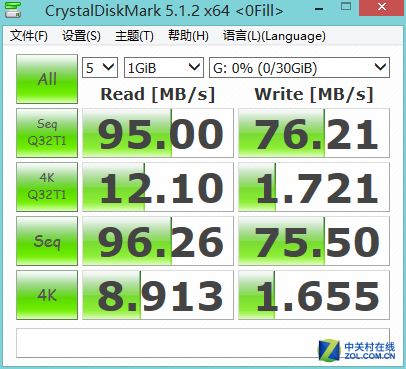406x369 pixels.
Task: Minimize the CrystalDiskMark window
Action: 319,8
